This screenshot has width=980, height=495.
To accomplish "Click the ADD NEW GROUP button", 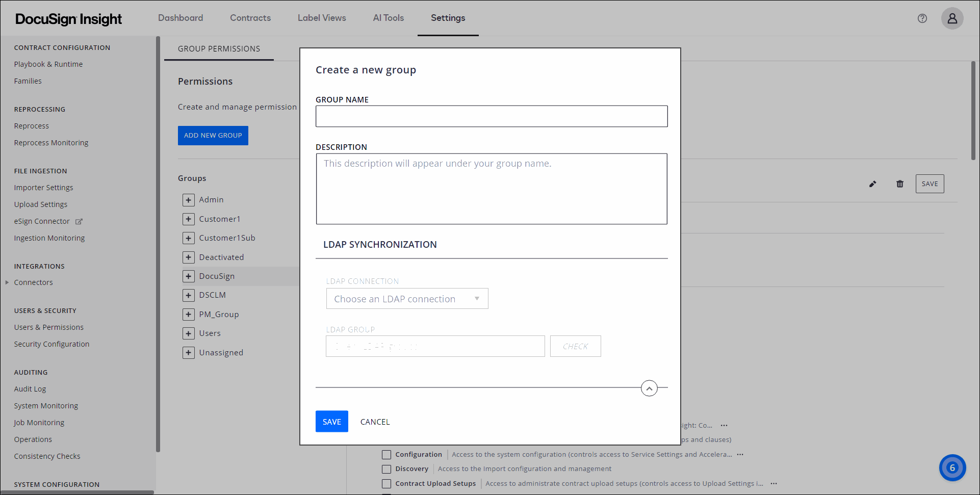I will point(213,136).
